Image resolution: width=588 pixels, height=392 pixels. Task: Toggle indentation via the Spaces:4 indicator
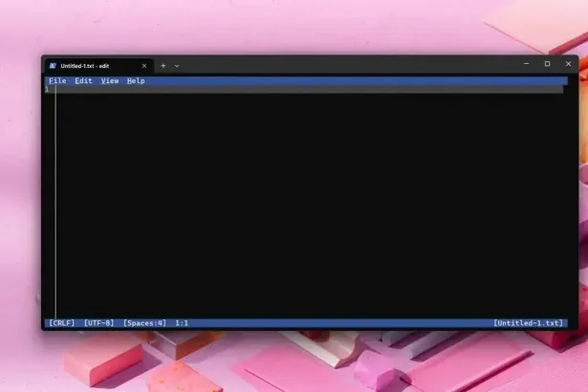pyautogui.click(x=144, y=323)
